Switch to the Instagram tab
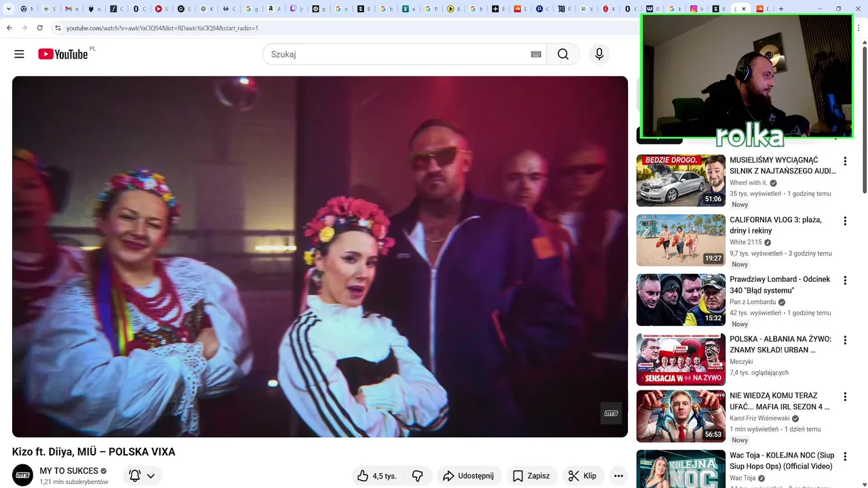 click(697, 9)
